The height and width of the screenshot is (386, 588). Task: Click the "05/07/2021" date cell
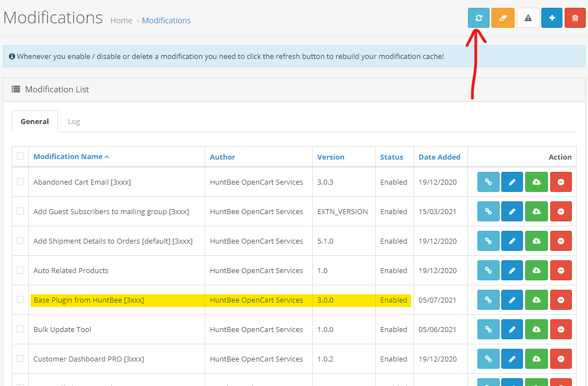[437, 300]
